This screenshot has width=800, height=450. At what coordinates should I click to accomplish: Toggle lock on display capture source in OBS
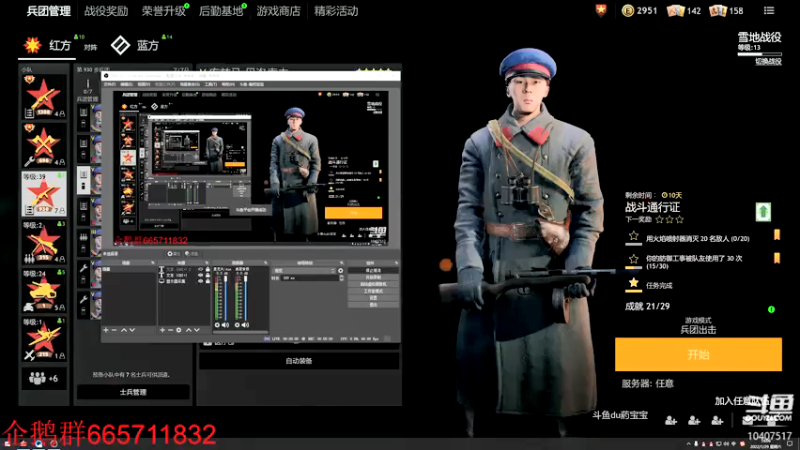[208, 281]
